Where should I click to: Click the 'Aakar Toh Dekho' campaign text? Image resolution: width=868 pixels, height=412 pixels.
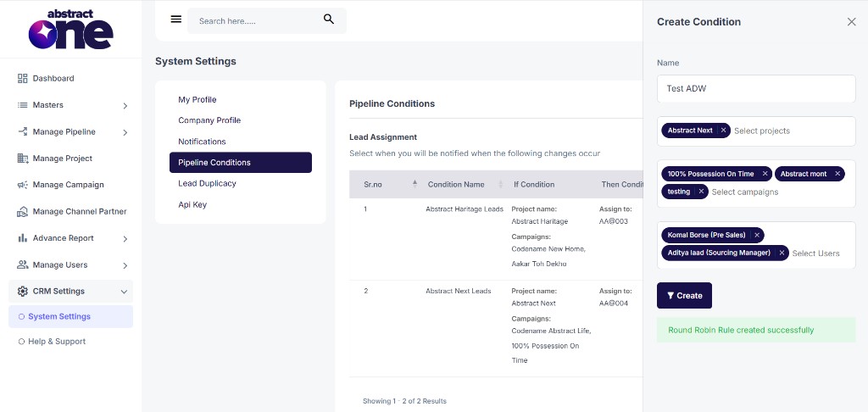(538, 264)
